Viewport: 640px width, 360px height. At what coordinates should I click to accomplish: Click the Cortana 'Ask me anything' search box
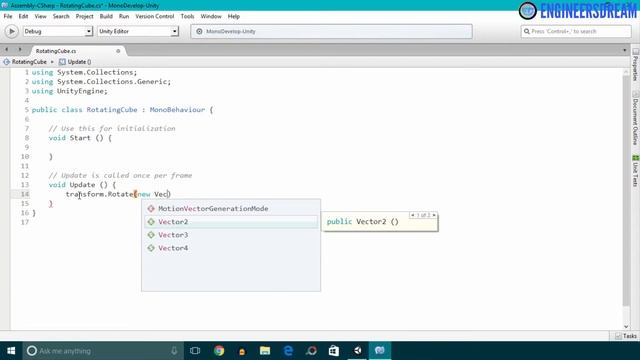tap(103, 351)
